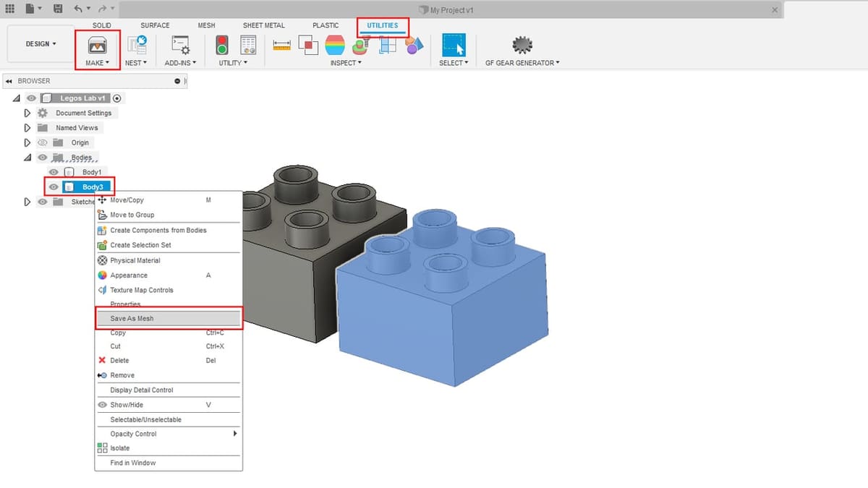The width and height of the screenshot is (868, 488).
Task: Activate the Legos Lab v1 radio button
Action: click(x=117, y=98)
